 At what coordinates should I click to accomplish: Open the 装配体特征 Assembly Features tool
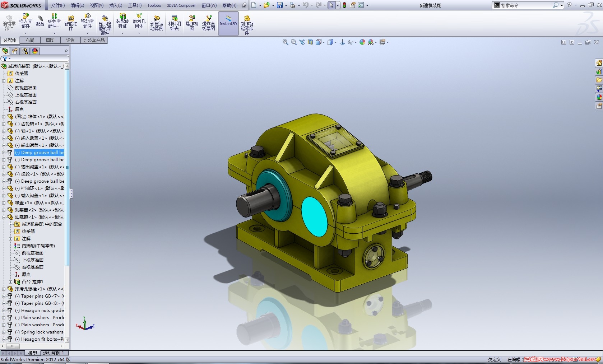click(x=122, y=21)
